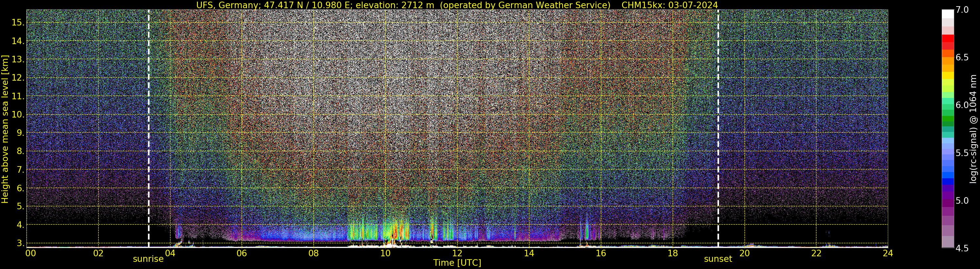Click the time axis tick '06'
Viewport: 980px width, 269px height.
(242, 253)
